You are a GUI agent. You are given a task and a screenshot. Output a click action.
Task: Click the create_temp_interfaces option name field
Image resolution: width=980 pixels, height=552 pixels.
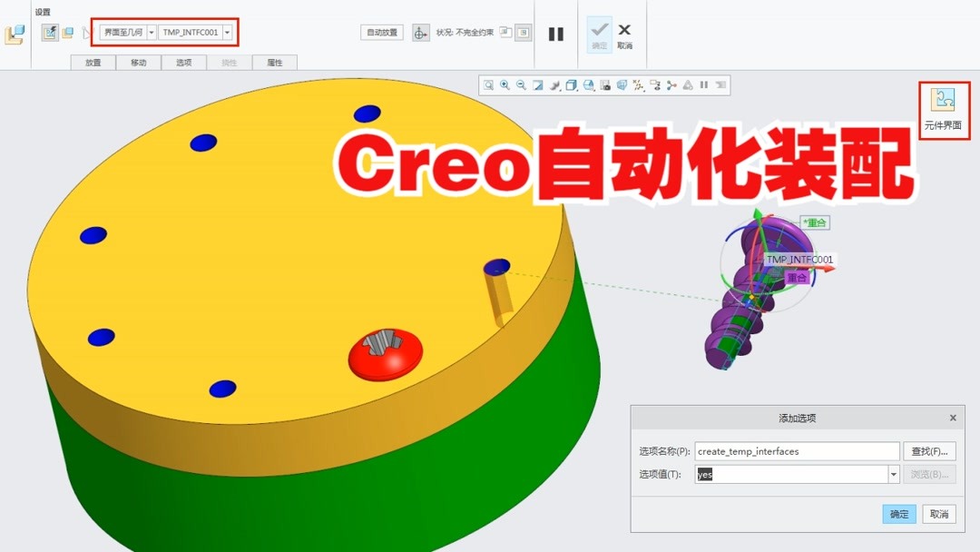pyautogui.click(x=794, y=450)
